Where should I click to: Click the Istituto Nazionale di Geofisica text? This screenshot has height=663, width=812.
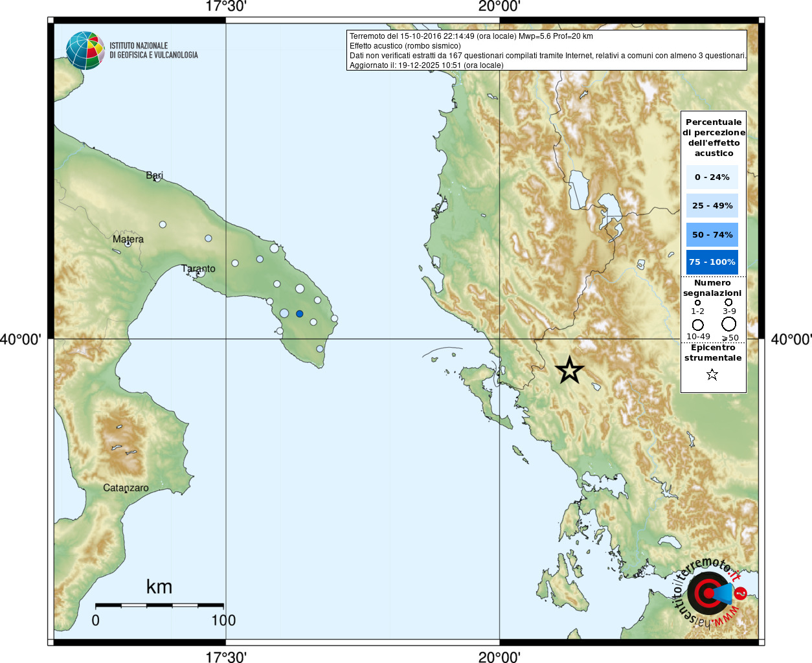tap(153, 51)
